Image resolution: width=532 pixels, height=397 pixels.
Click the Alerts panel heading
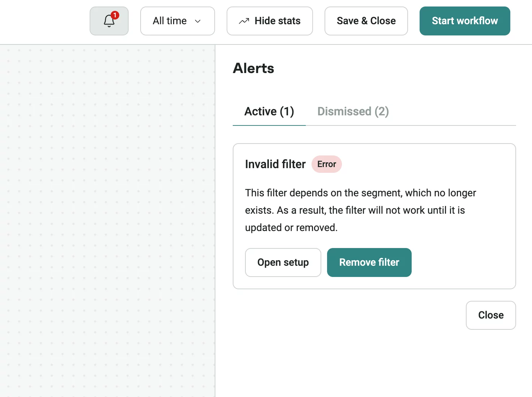[253, 68]
